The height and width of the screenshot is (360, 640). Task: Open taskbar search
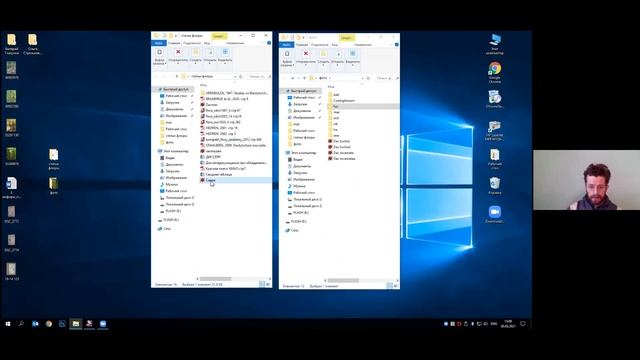point(21,324)
